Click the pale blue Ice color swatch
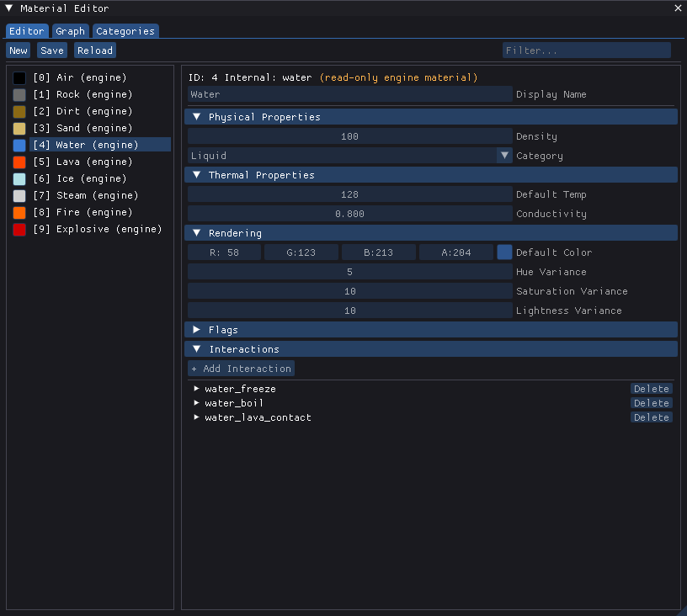The width and height of the screenshot is (687, 616). tap(19, 179)
